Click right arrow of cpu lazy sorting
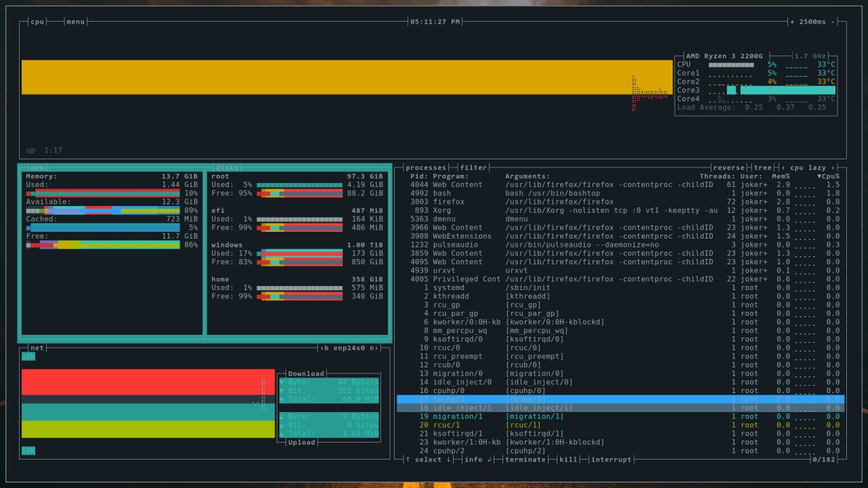Image resolution: width=868 pixels, height=488 pixels. coord(833,167)
